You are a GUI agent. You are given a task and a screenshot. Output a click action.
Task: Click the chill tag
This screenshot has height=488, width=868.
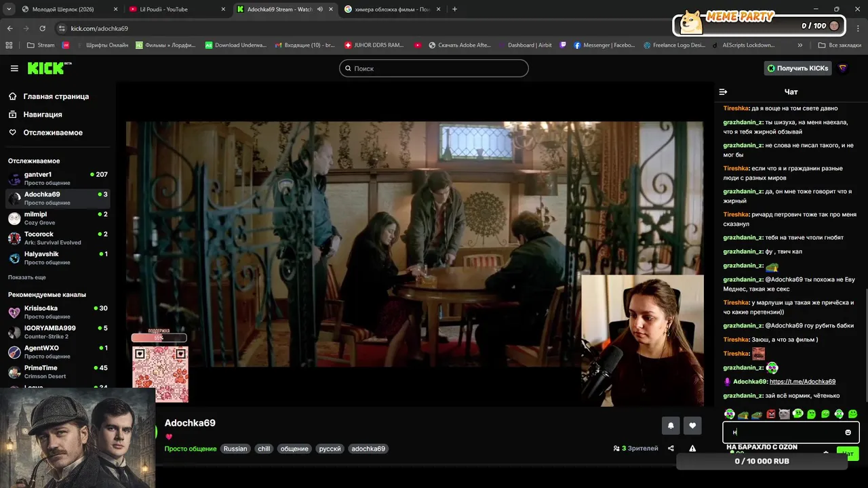(x=264, y=449)
